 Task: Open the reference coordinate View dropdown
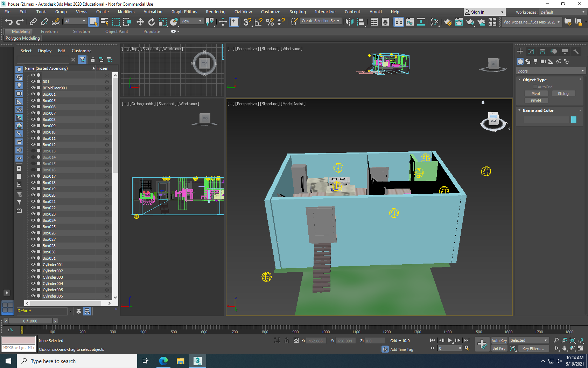191,21
